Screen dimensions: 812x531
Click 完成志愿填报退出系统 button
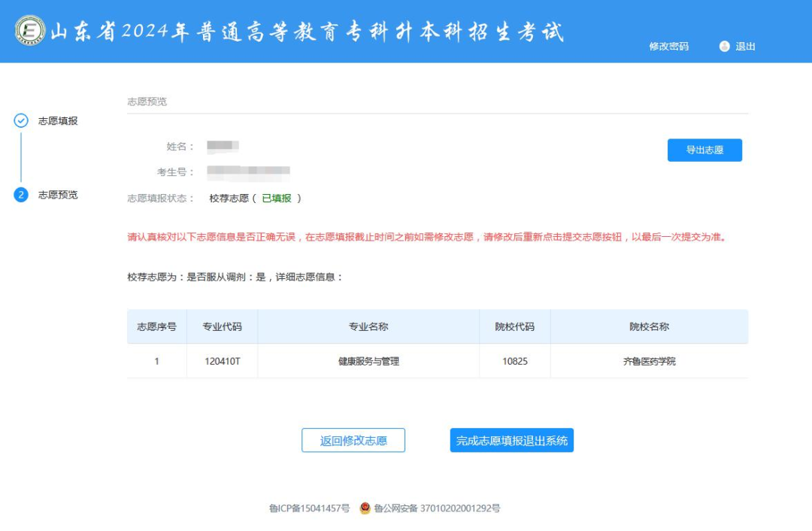click(511, 441)
